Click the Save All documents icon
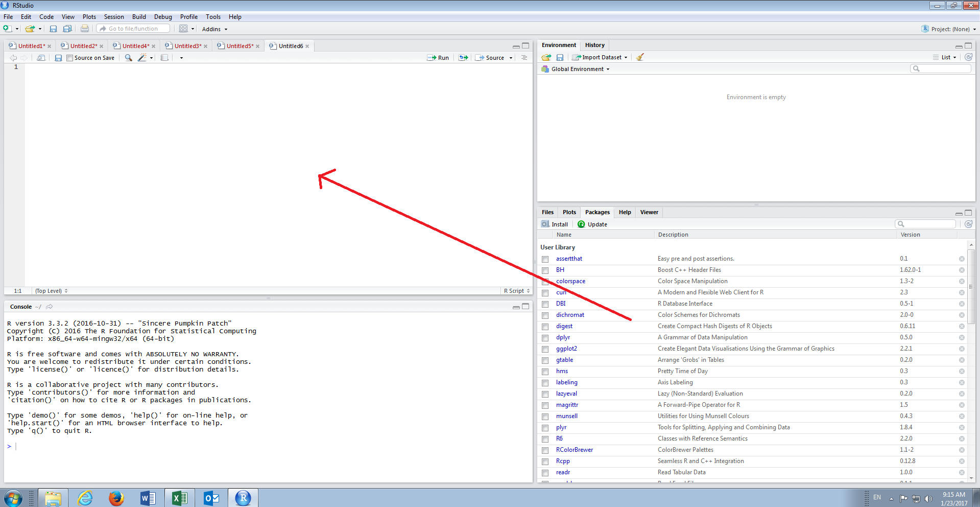 click(x=67, y=29)
